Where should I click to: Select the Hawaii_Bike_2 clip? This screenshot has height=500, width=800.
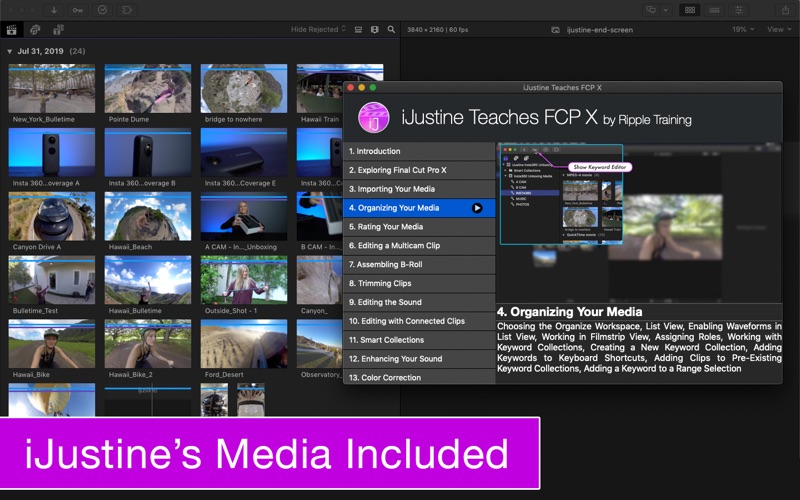[x=147, y=343]
